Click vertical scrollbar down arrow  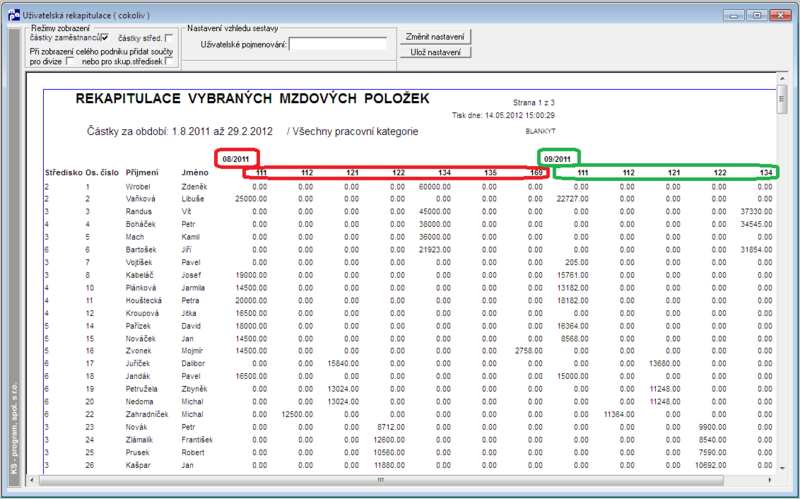click(x=782, y=468)
